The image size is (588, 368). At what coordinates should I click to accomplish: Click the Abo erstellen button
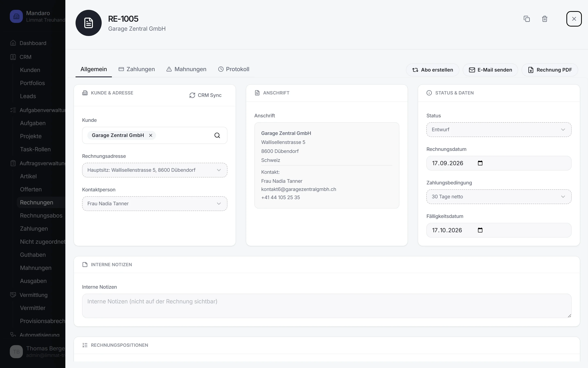click(x=432, y=70)
